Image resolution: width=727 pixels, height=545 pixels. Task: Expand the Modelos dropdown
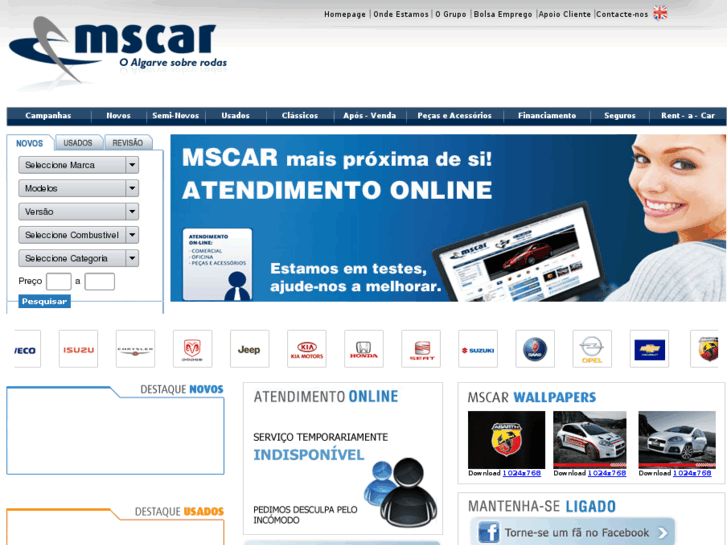click(78, 188)
